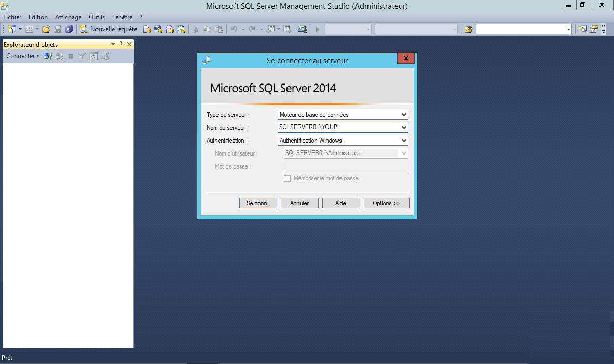Open the Type de serveur dropdown

coord(404,114)
